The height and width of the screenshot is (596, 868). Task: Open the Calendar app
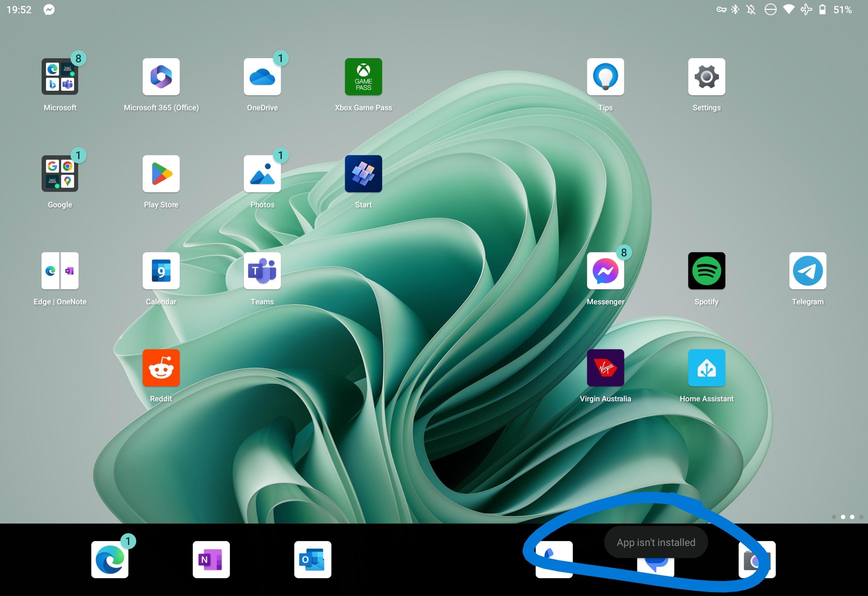(161, 271)
